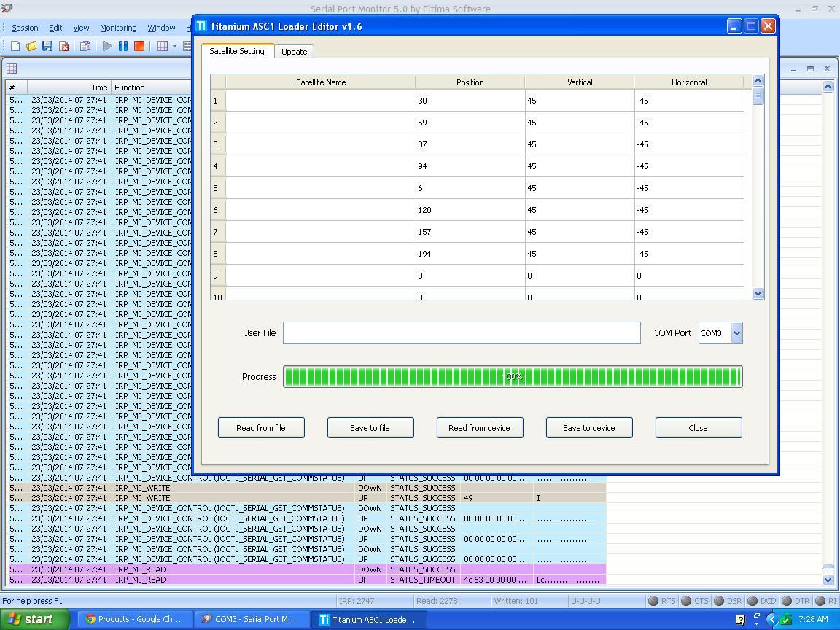Click inside the User File input field
Viewport: 840px width, 630px height.
coord(462,333)
